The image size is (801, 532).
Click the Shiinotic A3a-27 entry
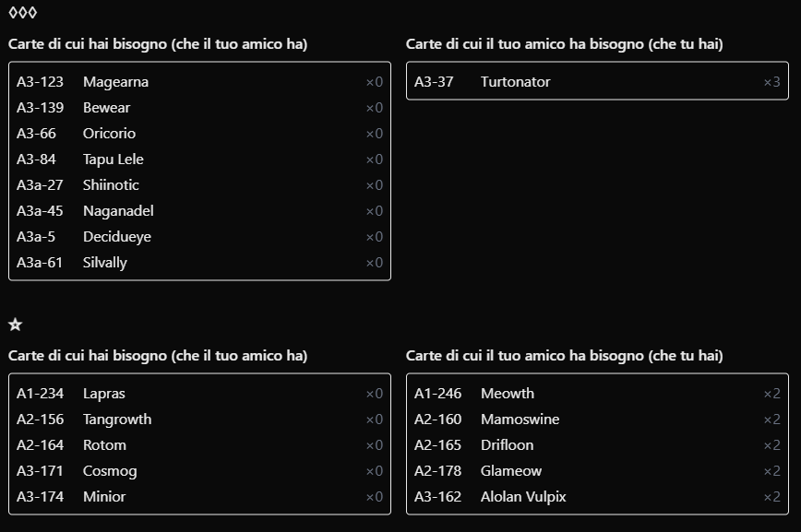(x=199, y=185)
